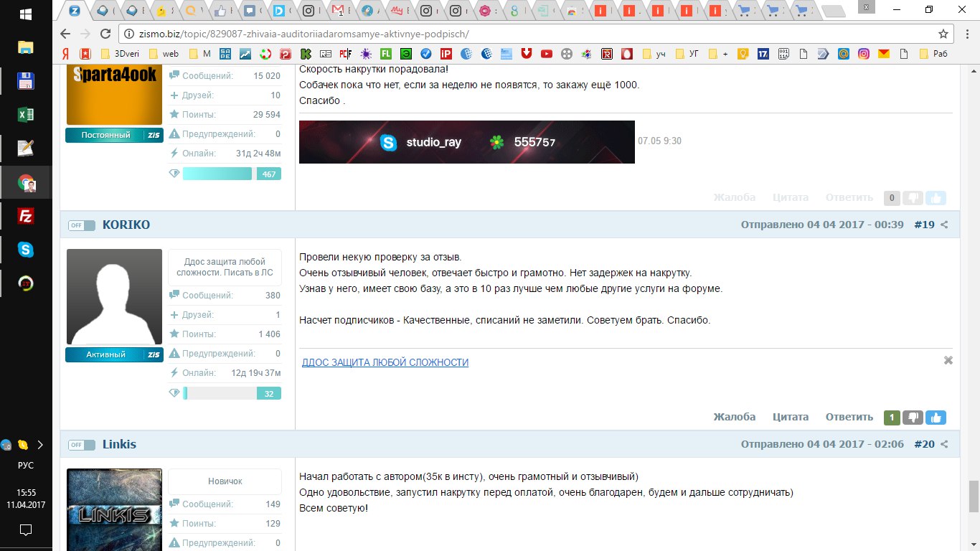Open 'ДДОС ЗАЩИТА ЛЮБОЙ СЛОЖНОСТИ' signature link
980x551 pixels.
385,363
